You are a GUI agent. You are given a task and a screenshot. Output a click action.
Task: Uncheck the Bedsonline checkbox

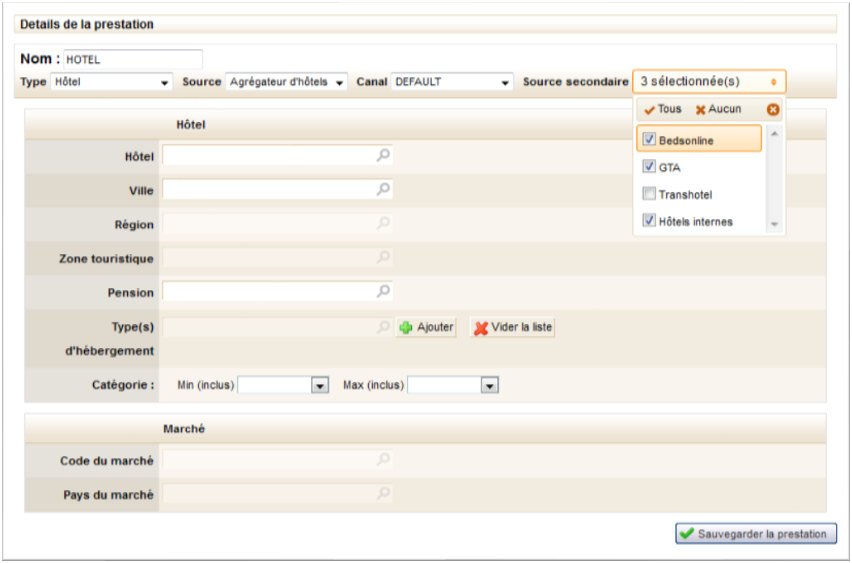[x=649, y=140]
